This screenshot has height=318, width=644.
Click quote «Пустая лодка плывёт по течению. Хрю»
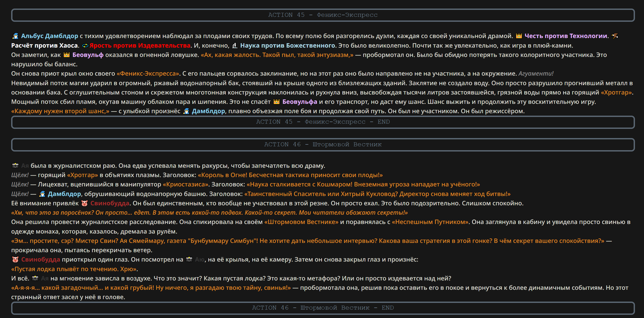coord(74,269)
